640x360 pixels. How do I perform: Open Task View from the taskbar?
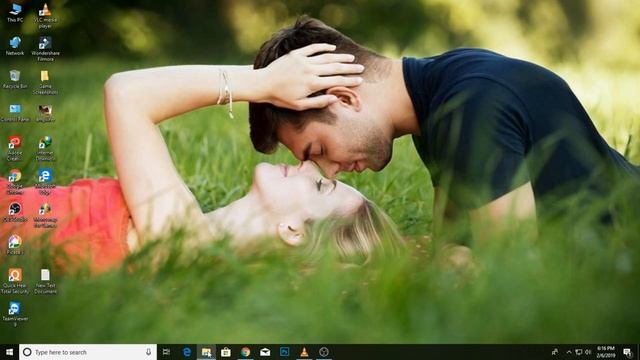167,352
